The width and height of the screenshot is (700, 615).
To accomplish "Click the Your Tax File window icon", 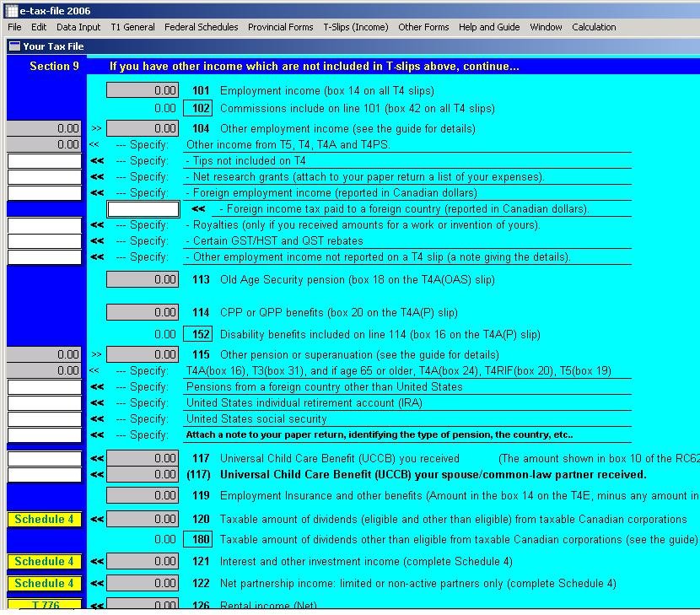I will click(14, 46).
